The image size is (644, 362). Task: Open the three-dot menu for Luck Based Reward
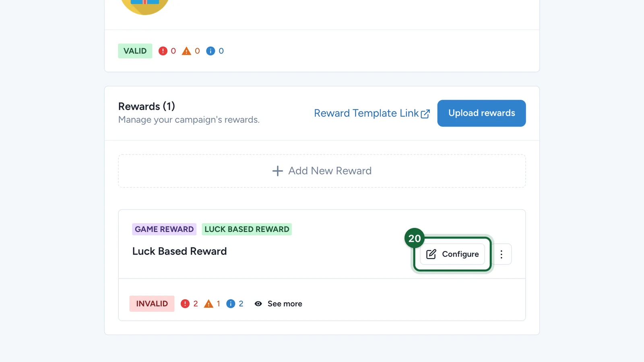click(x=502, y=254)
